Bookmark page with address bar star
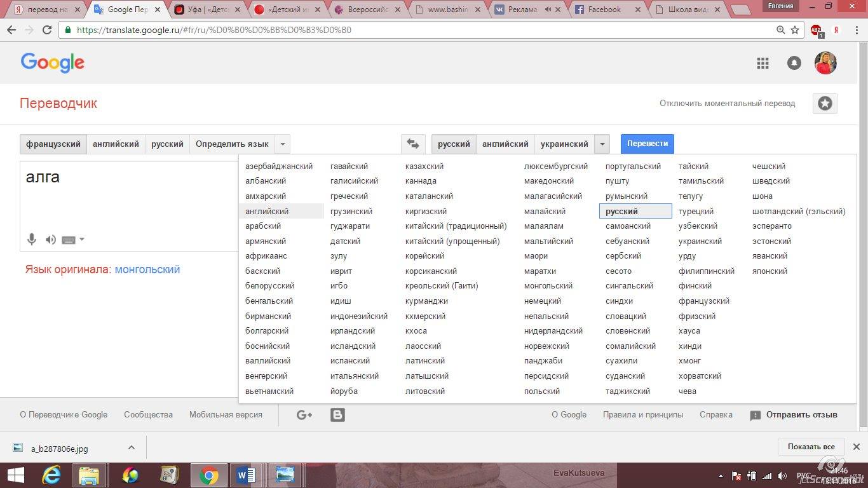868x488 pixels. click(x=795, y=30)
